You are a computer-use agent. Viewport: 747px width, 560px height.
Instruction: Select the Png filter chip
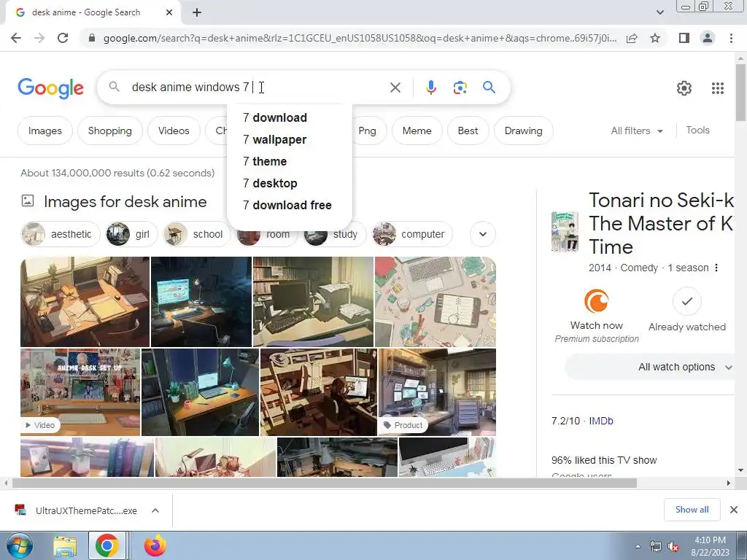click(368, 131)
